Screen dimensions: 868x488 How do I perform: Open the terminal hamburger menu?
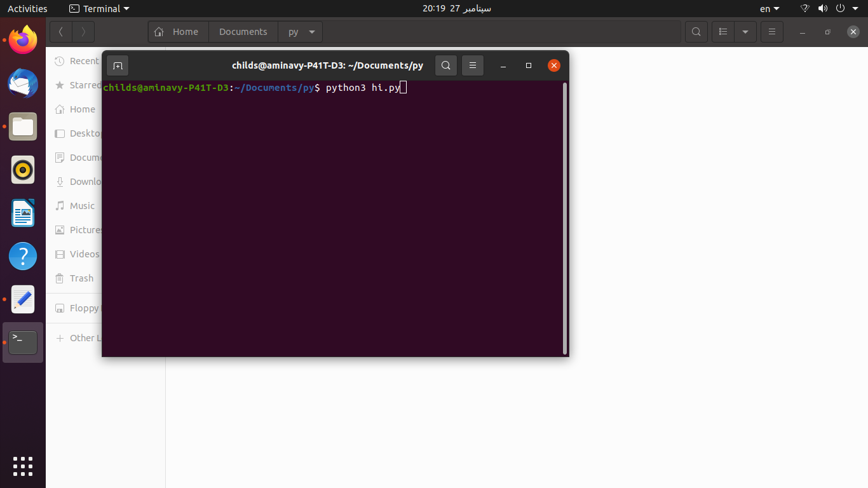click(473, 65)
